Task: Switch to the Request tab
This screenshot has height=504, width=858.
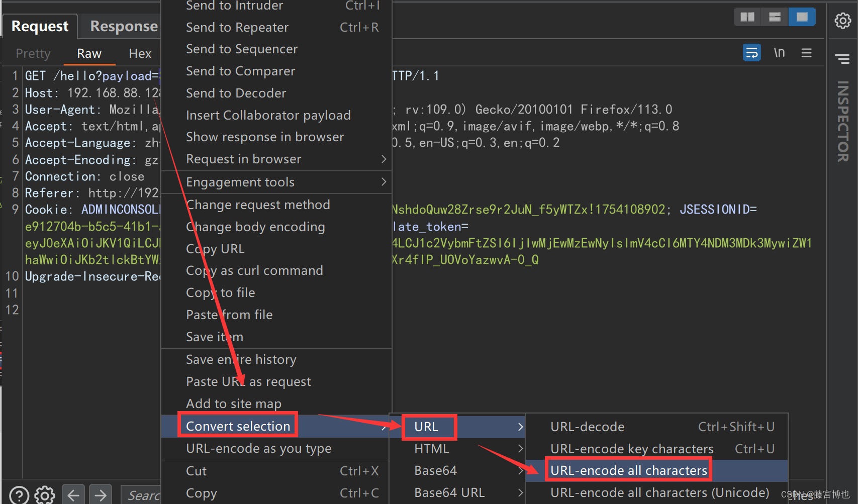Action: pos(40,26)
